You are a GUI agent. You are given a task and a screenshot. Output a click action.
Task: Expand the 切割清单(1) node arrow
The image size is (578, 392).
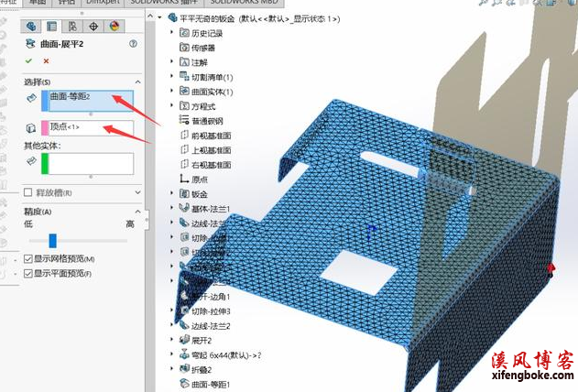click(171, 76)
